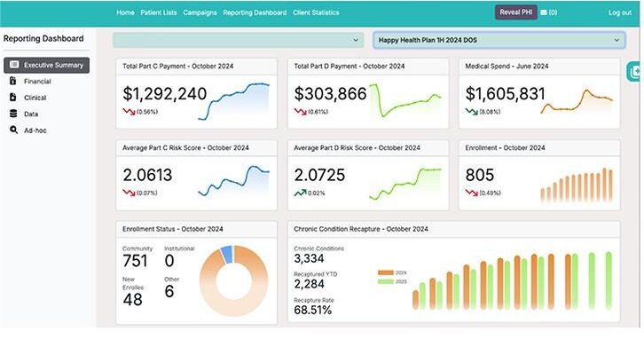Select the Financial document icon
644x339 pixels.
pos(13,81)
